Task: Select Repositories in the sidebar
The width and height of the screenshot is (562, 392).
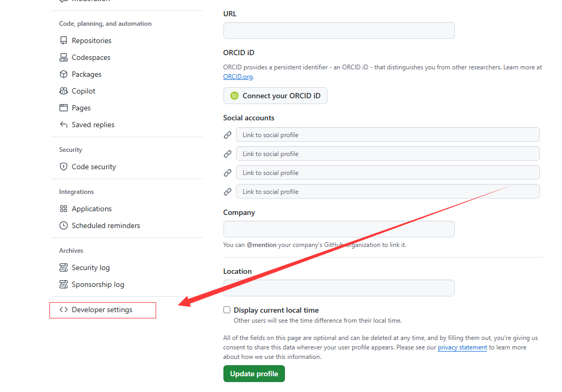Action: click(x=91, y=40)
